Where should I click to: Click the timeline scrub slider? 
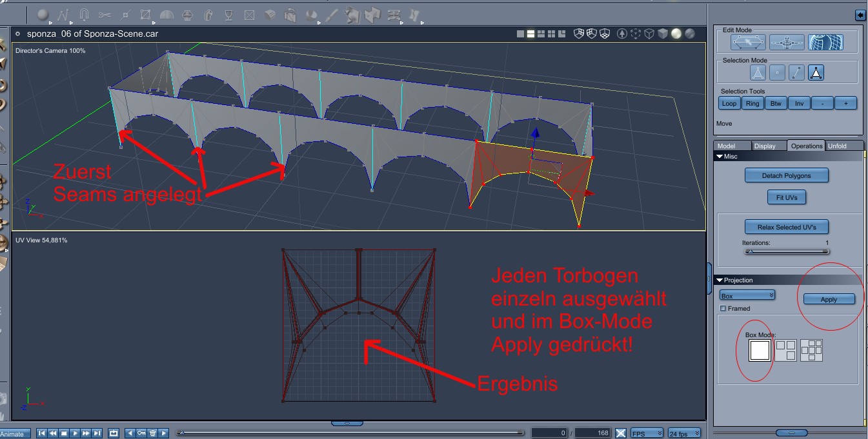(350, 433)
